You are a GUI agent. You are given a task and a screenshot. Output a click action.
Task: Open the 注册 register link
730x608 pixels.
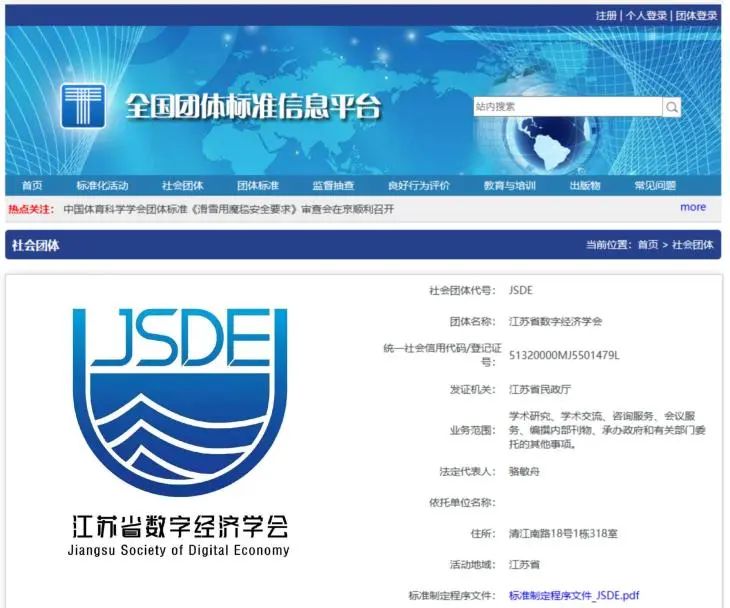point(606,16)
